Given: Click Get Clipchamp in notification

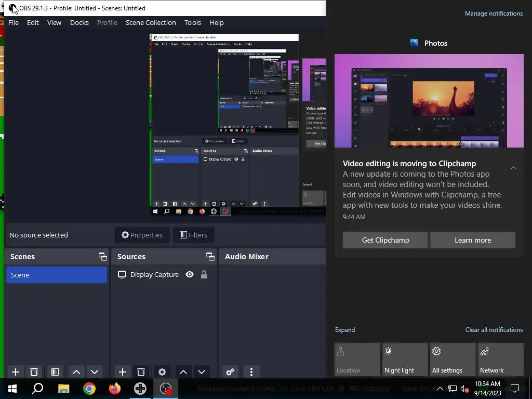Looking at the screenshot, I should (x=385, y=240).
